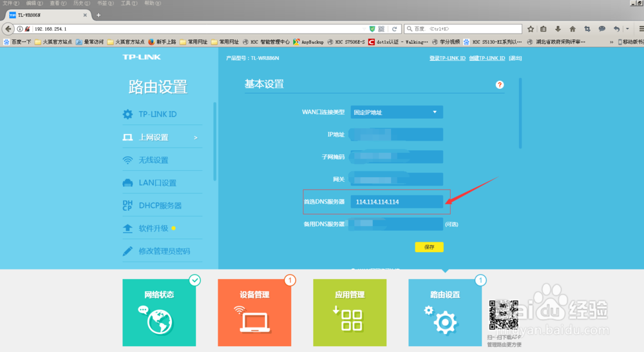
Task: Open 移动版书签 folder
Action: [x=631, y=42]
